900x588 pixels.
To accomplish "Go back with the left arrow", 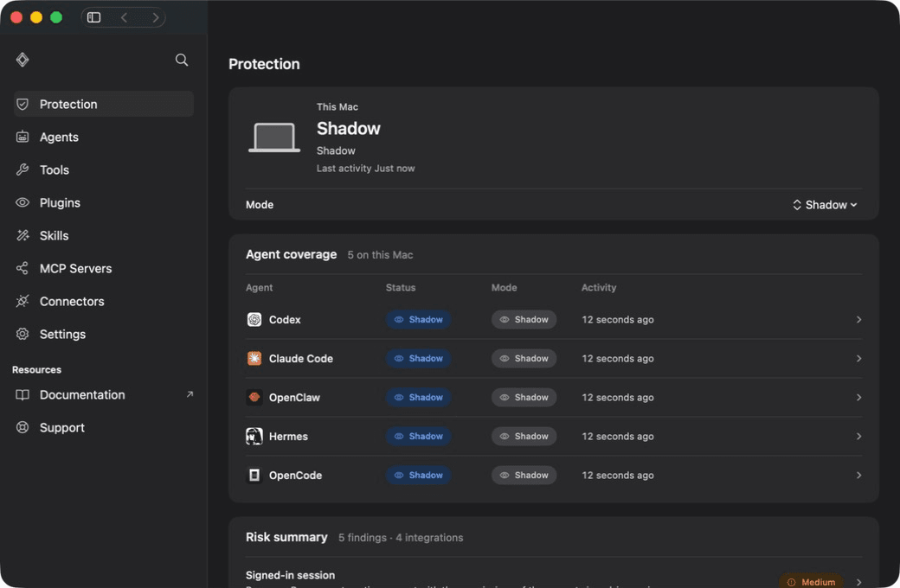I will click(x=124, y=17).
